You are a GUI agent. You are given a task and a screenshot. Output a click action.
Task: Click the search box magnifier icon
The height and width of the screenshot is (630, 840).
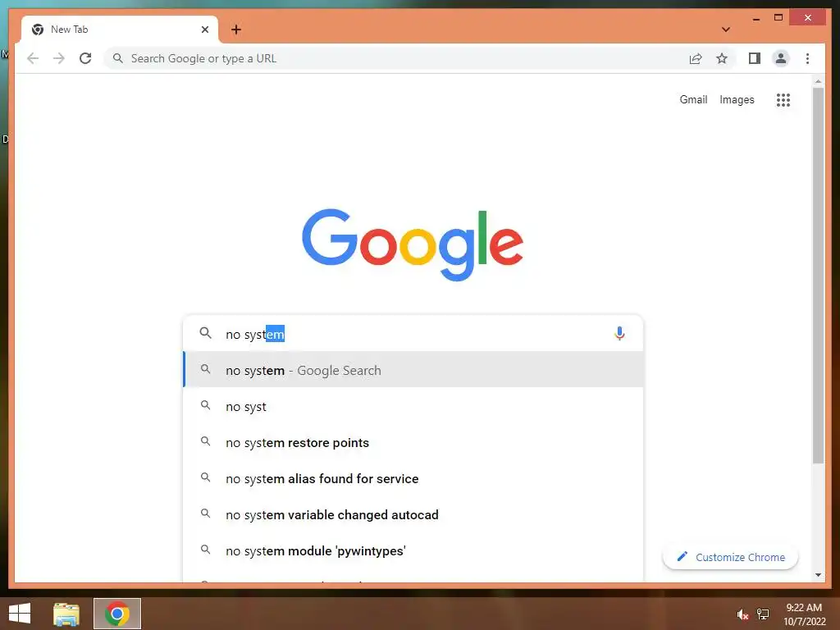[x=205, y=333]
